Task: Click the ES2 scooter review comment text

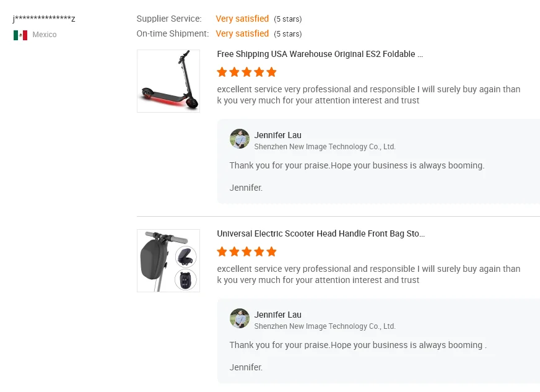Action: tap(368, 95)
